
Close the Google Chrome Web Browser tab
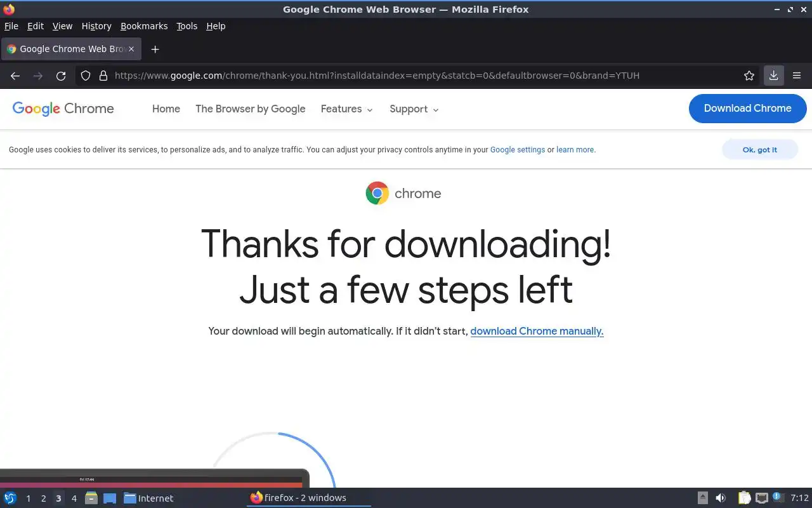tap(131, 49)
